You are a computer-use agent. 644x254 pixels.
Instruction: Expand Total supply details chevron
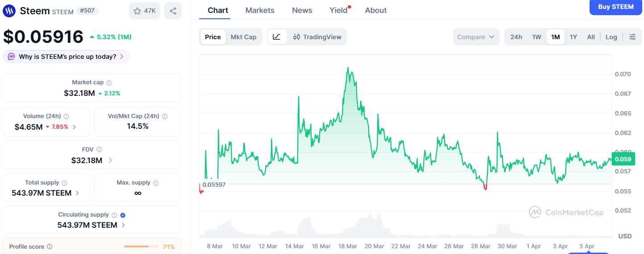coord(78,193)
